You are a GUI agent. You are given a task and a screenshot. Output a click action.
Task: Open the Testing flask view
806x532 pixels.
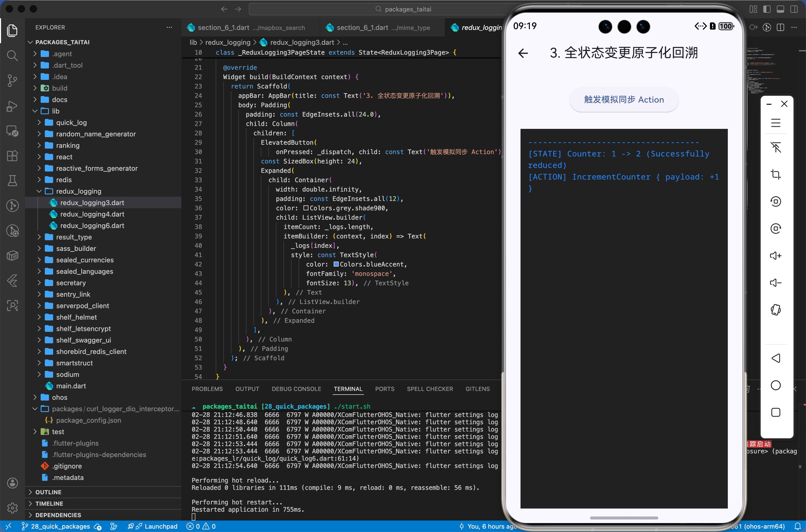pos(12,181)
